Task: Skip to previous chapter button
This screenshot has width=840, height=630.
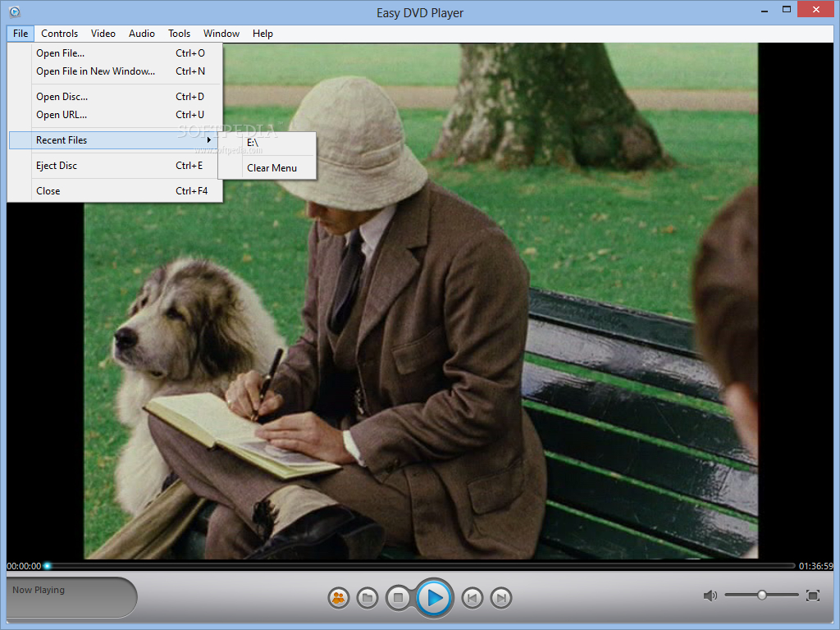Action: tap(472, 597)
